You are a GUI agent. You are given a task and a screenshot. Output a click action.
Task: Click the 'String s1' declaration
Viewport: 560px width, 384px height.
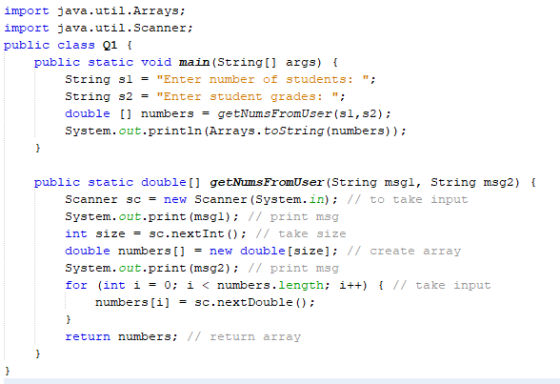pos(99,79)
